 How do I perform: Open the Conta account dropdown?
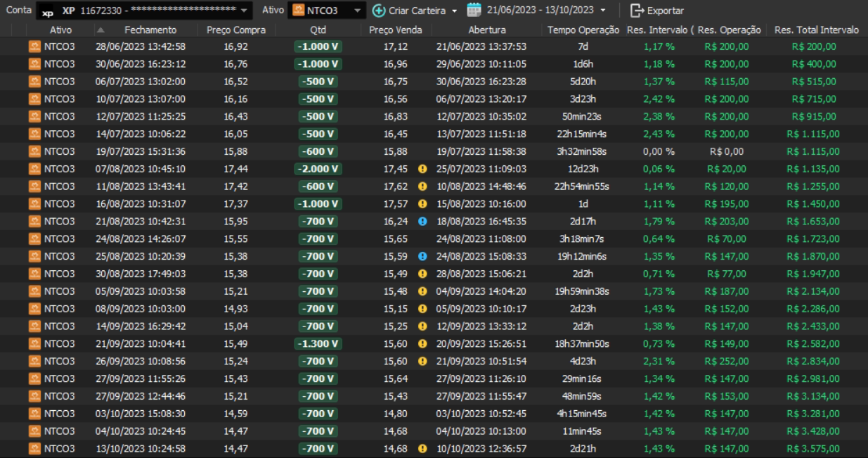[244, 11]
